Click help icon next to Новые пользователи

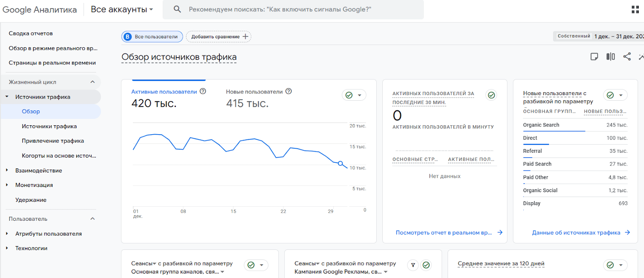click(289, 91)
